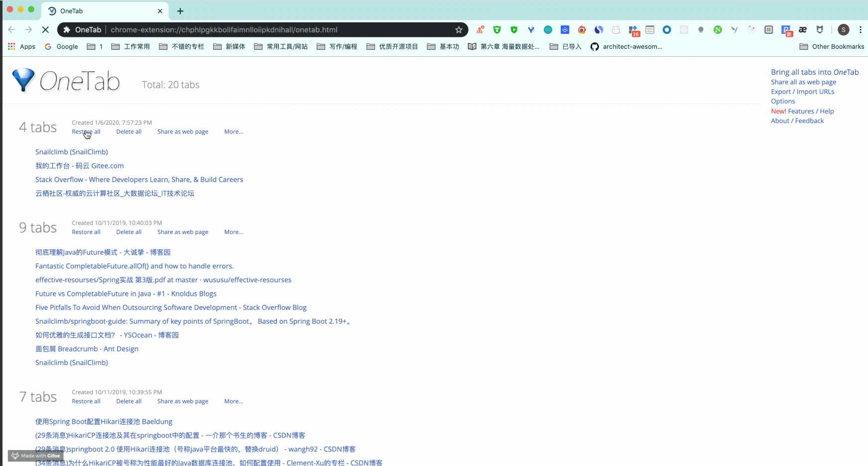This screenshot has width=868, height=466.
Task: Click the Weibo eye extension icon
Action: pos(582,30)
